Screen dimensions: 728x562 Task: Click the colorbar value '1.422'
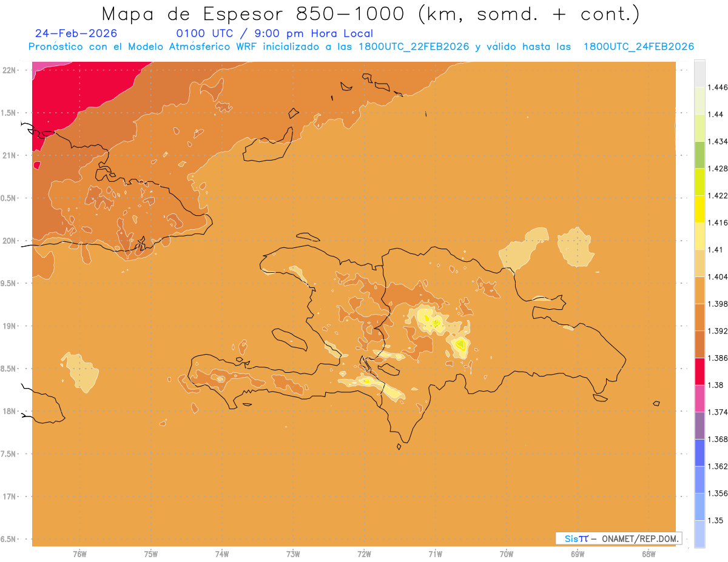coord(718,196)
